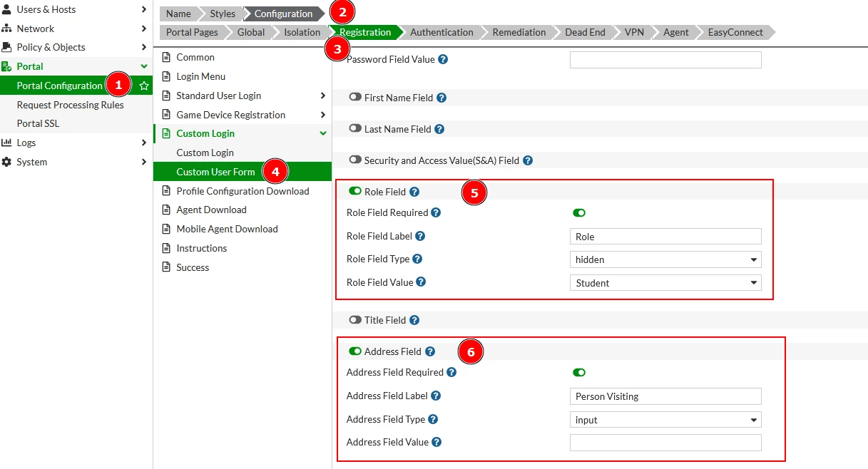Open Portal SSL menu item
Viewport: 868px width, 469px height.
(x=38, y=123)
